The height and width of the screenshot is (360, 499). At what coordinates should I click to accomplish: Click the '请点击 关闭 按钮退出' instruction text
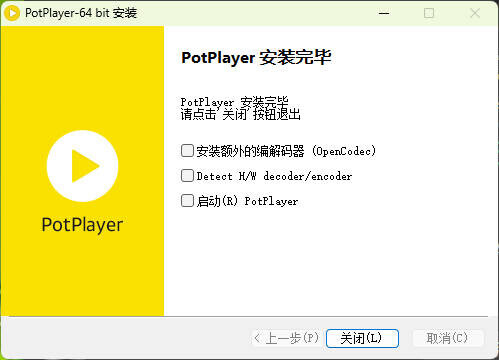click(x=241, y=114)
